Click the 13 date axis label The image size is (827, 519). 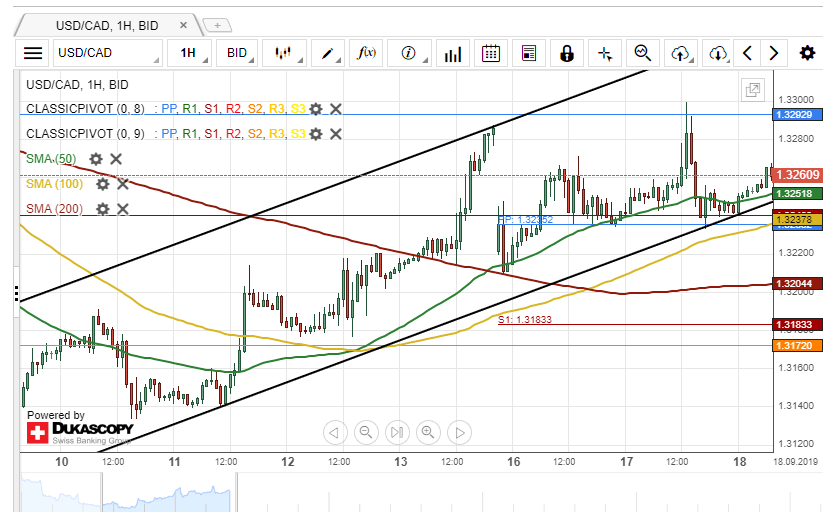click(401, 462)
